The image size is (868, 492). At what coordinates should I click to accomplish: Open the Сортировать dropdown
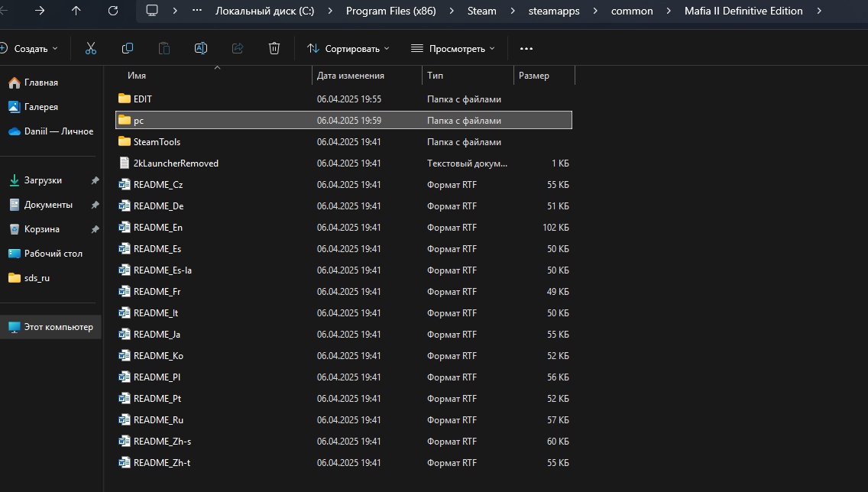click(x=348, y=49)
